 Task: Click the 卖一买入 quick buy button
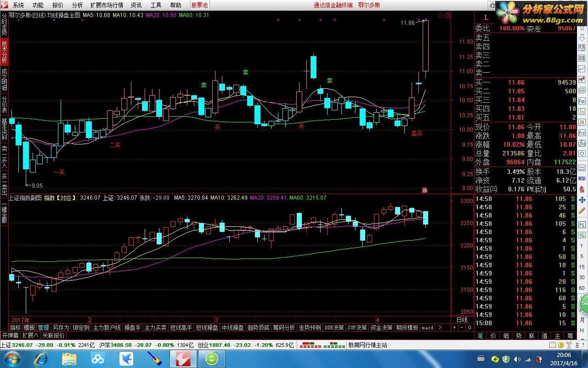(x=4, y=157)
